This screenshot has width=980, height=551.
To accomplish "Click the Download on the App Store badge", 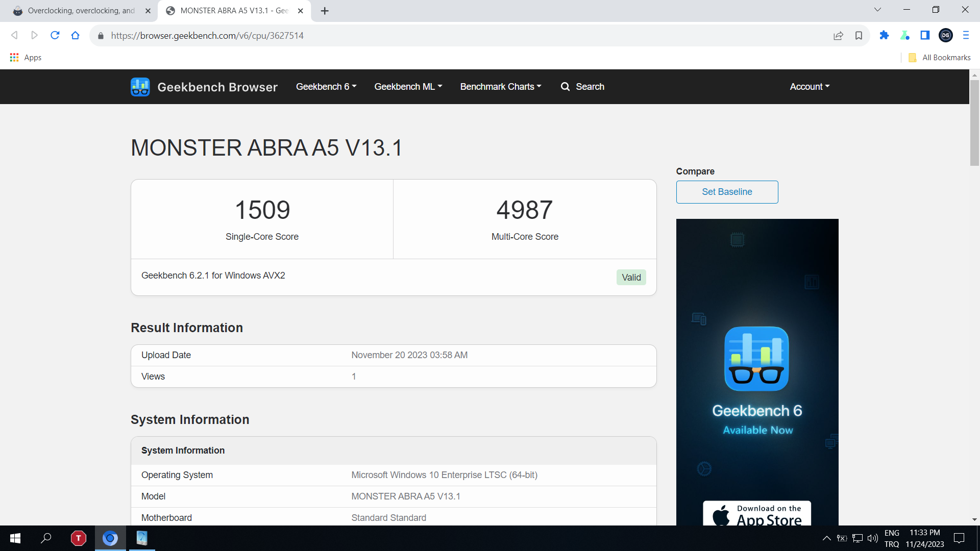I will point(757,513).
